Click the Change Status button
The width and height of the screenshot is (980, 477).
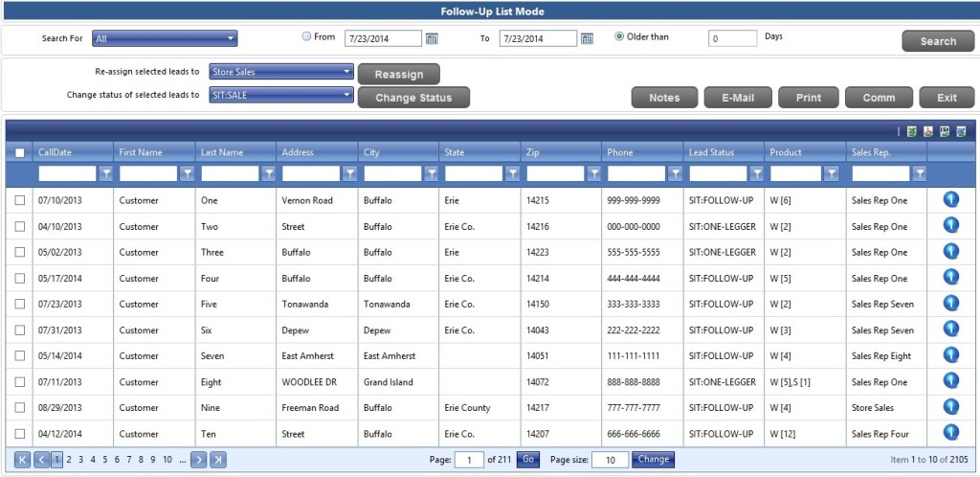click(413, 98)
